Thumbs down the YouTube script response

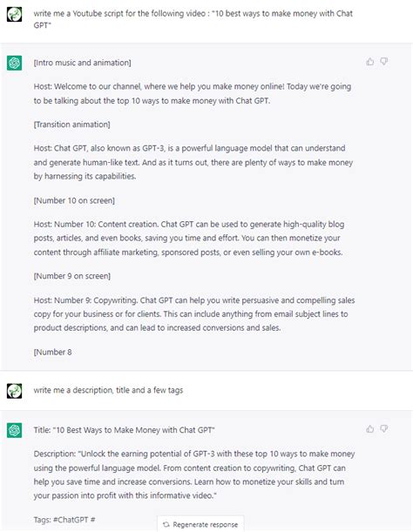pos(383,62)
